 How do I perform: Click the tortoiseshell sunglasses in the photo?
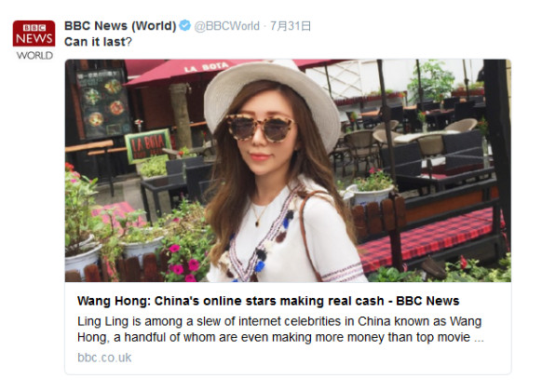click(260, 128)
